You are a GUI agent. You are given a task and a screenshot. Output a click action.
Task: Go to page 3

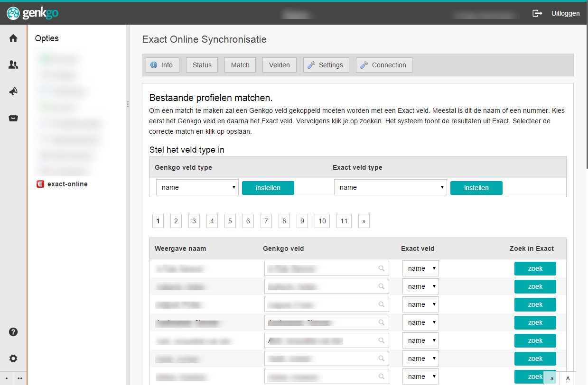tap(194, 221)
